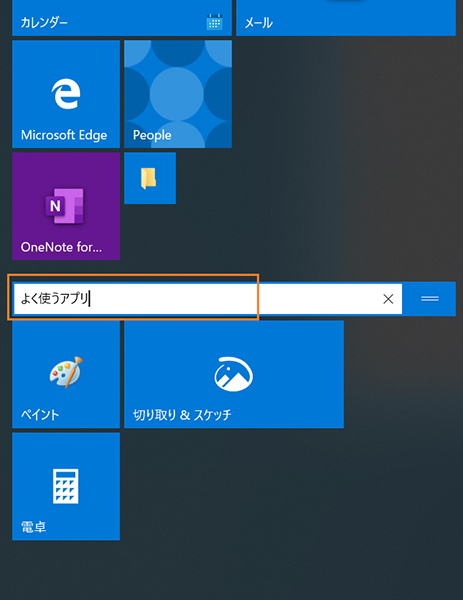Open the small folder tile
This screenshot has height=600, width=463.
[150, 178]
